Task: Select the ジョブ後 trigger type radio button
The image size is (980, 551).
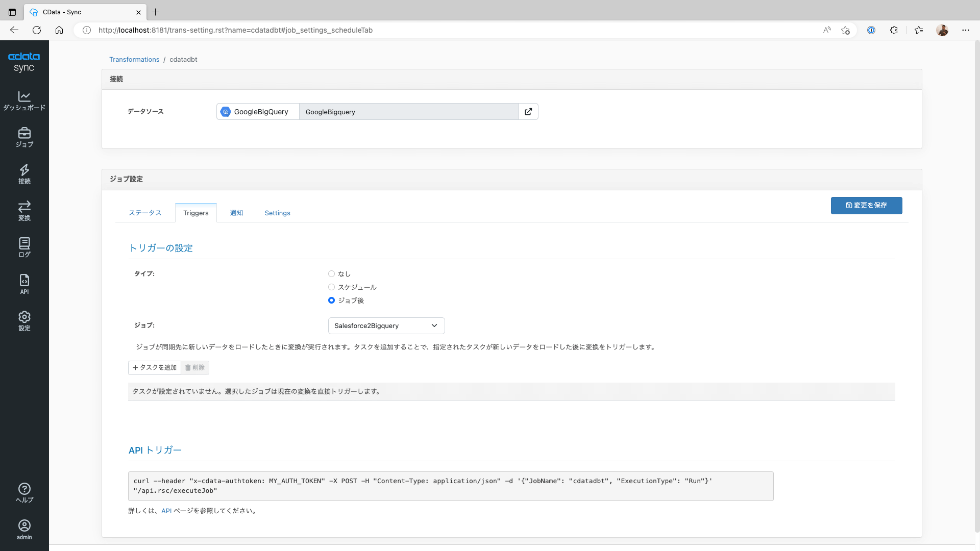Action: point(331,300)
